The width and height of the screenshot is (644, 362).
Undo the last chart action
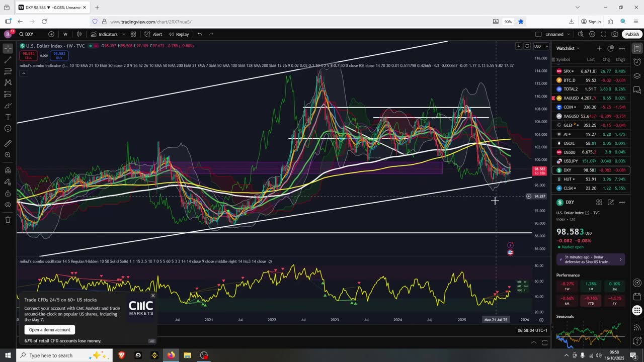click(x=200, y=34)
